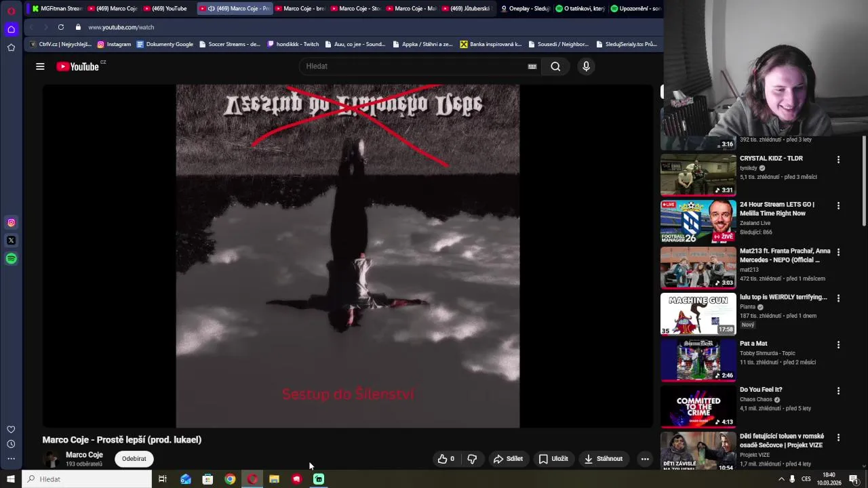868x488 pixels.
Task: Go to the YouTube home logo
Action: (77, 66)
